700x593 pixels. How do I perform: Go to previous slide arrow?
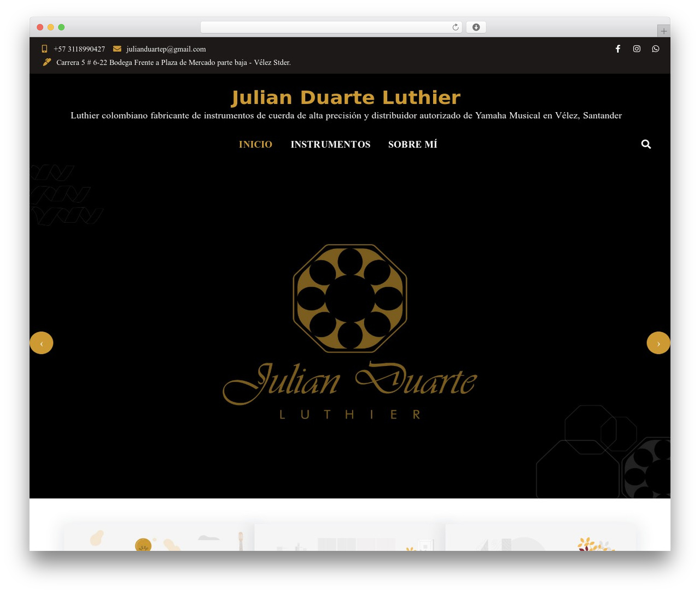click(42, 343)
